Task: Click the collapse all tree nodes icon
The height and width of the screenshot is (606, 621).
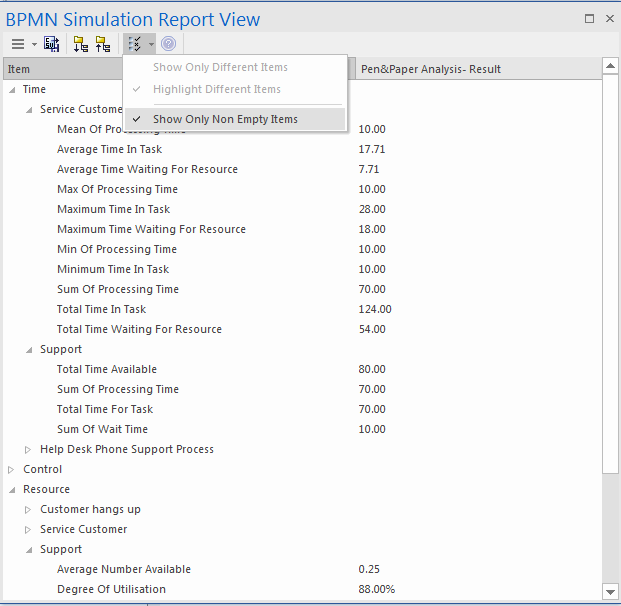Action: point(103,44)
